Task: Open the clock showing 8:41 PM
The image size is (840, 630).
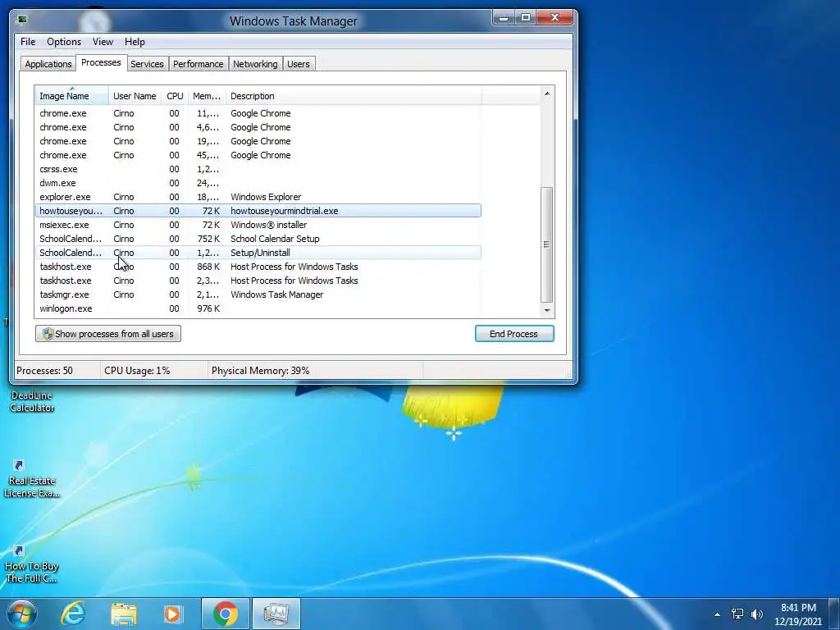Action: click(x=798, y=614)
